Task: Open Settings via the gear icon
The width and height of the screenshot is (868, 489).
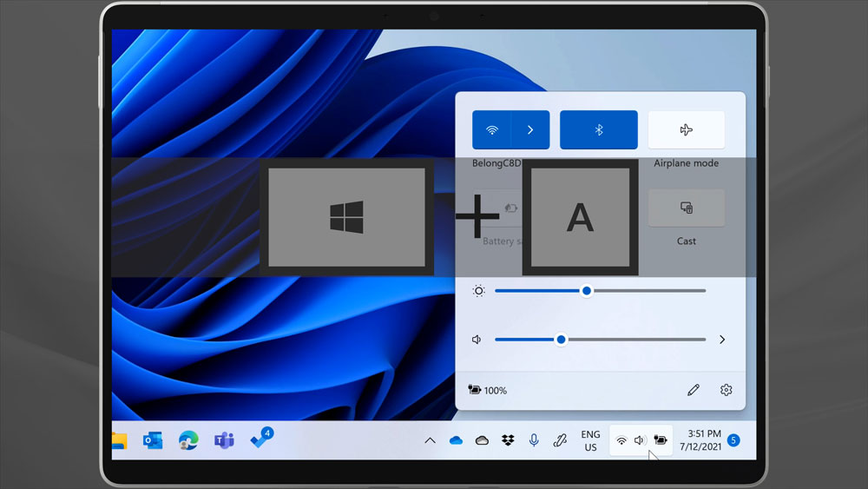Action: click(x=727, y=390)
